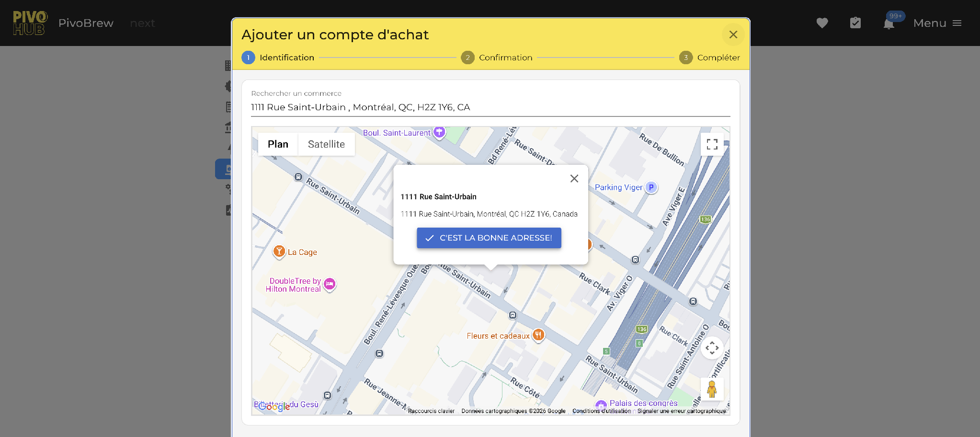
Task: Open Conditions d'utilisation link
Action: (x=601, y=411)
